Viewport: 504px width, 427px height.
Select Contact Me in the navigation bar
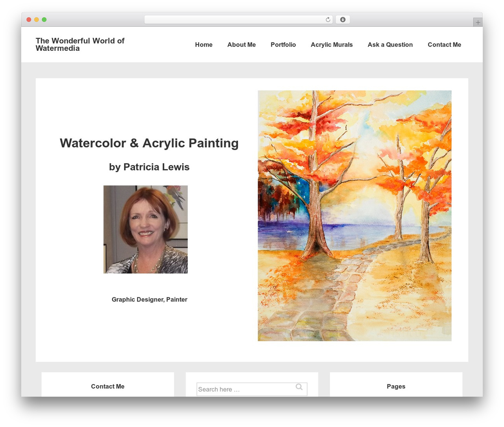[x=444, y=45]
